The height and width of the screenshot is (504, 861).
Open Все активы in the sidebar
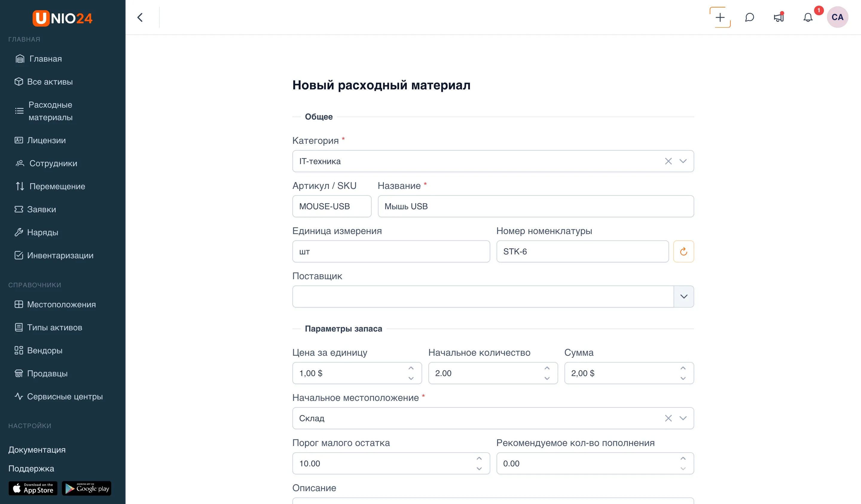point(43,82)
